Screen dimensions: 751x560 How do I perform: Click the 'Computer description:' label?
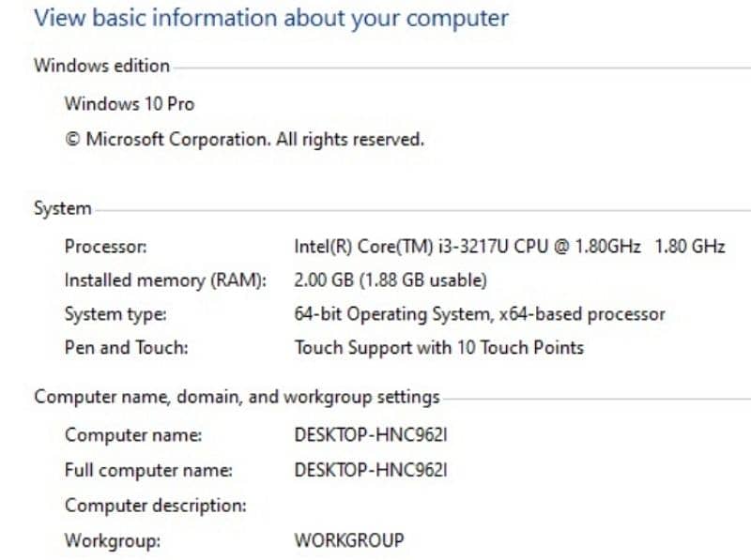(x=155, y=506)
